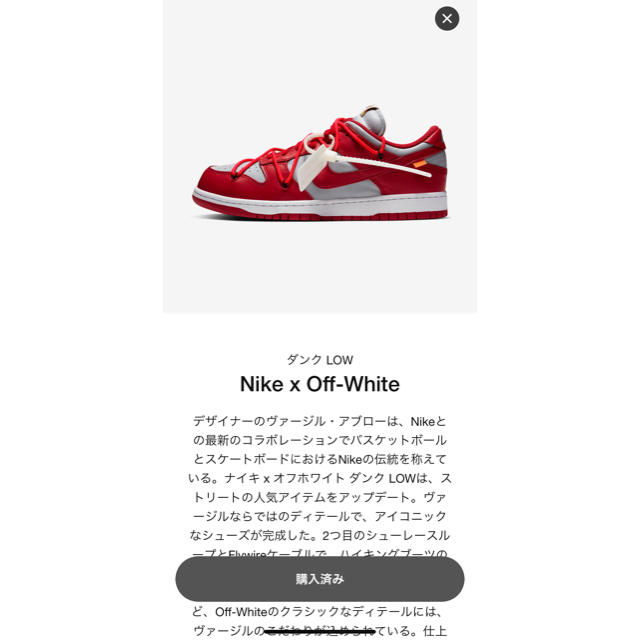Close the product detail view

[447, 19]
